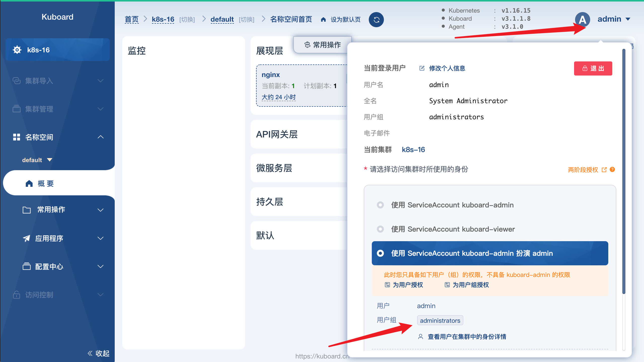Expand the 集群导入 menu chevron
Viewport: 644px width, 362px height.
pyautogui.click(x=101, y=81)
